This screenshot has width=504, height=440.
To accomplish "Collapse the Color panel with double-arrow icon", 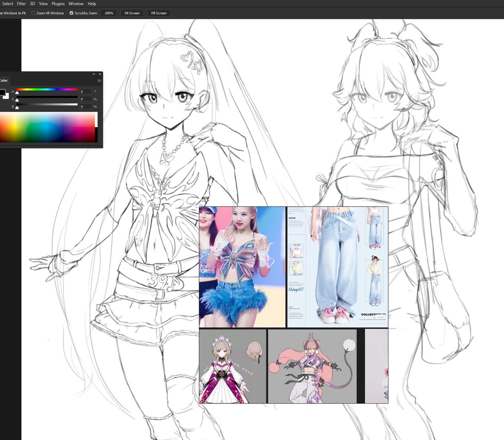I will point(94,74).
